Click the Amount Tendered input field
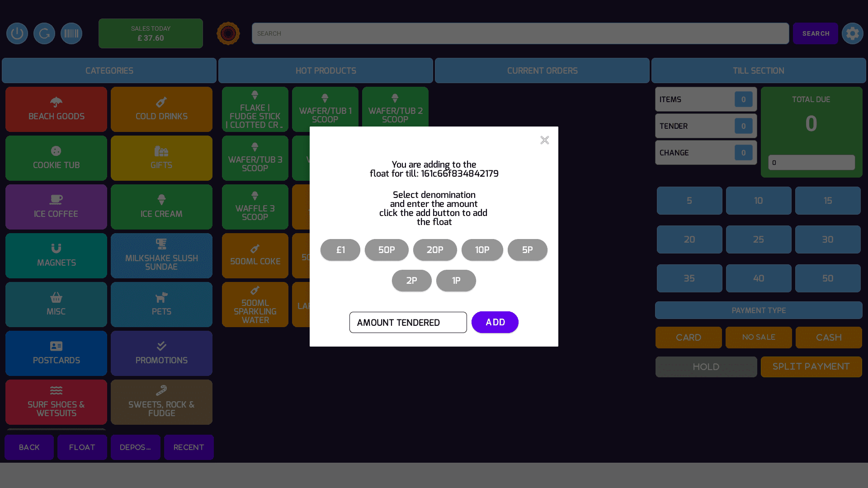Image resolution: width=868 pixels, height=488 pixels. 408,323
